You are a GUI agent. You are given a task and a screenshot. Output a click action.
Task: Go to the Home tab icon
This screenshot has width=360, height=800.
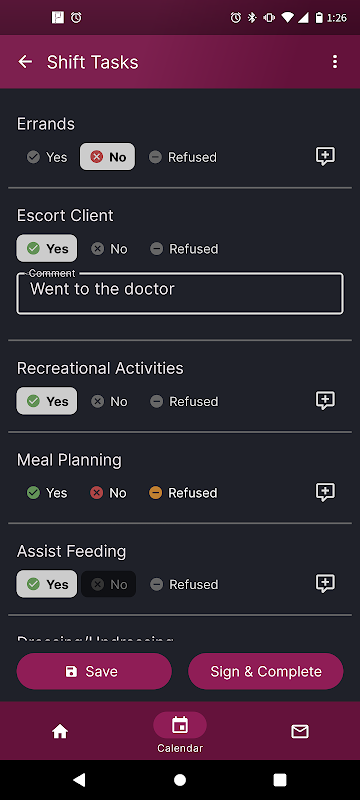coord(60,732)
